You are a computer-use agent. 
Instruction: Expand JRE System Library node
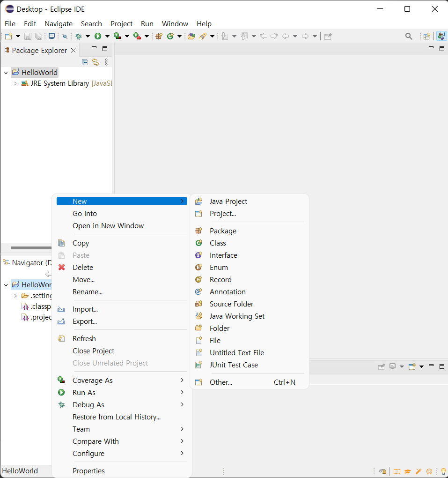[15, 83]
